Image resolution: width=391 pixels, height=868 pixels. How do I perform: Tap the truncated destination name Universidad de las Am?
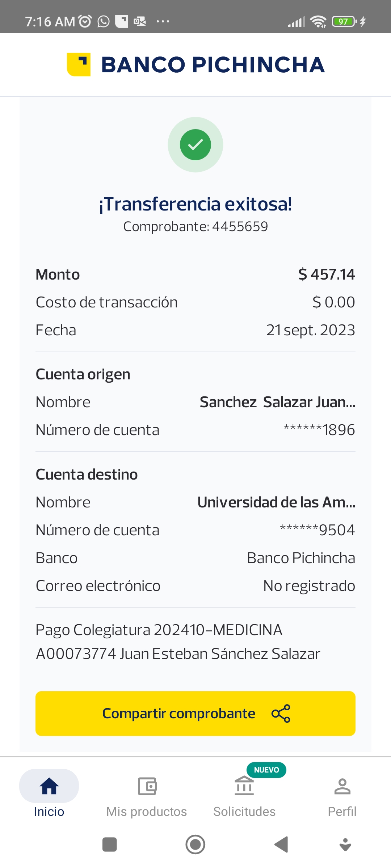click(x=276, y=502)
